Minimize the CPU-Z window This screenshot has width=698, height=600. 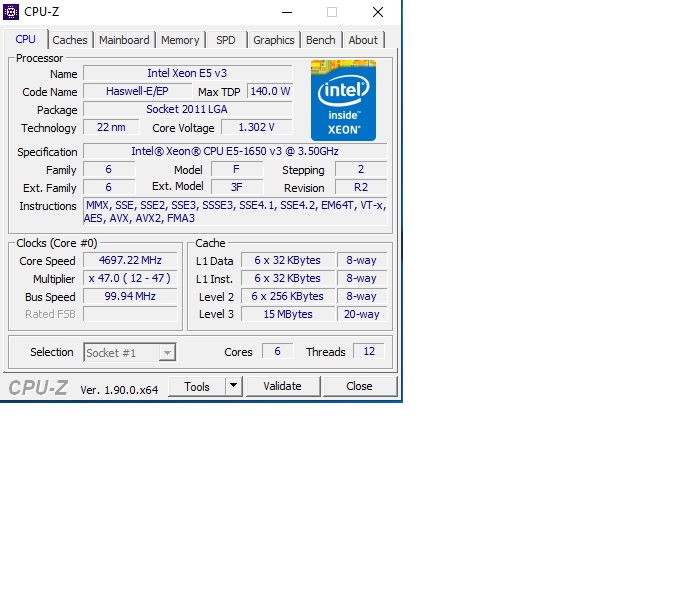(287, 12)
